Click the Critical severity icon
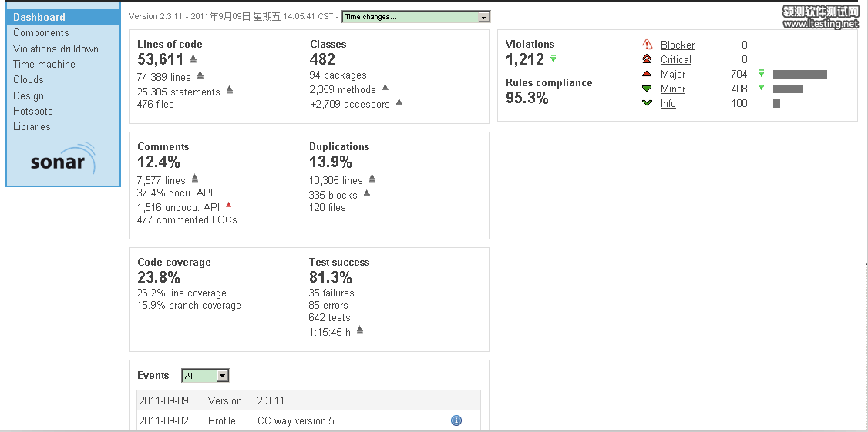The height and width of the screenshot is (432, 868). [648, 59]
